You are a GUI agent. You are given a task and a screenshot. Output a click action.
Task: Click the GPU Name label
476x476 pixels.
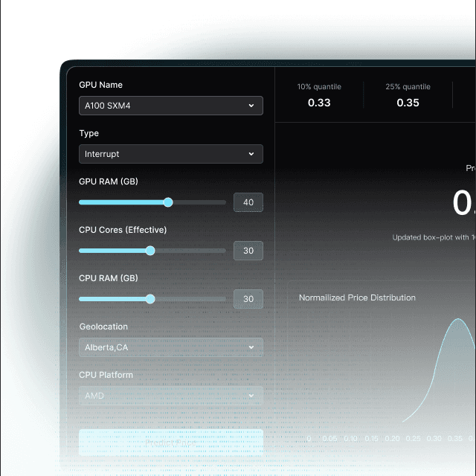(101, 85)
